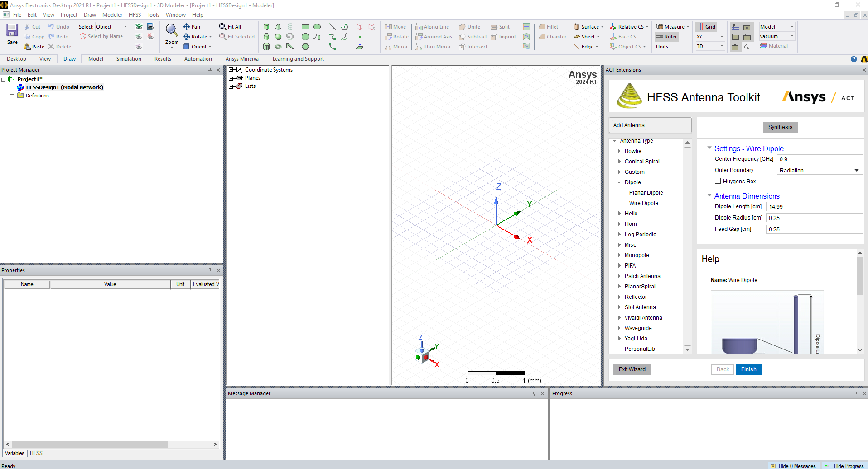868x469 pixels.
Task: Open the Modeler menu
Action: tap(112, 14)
